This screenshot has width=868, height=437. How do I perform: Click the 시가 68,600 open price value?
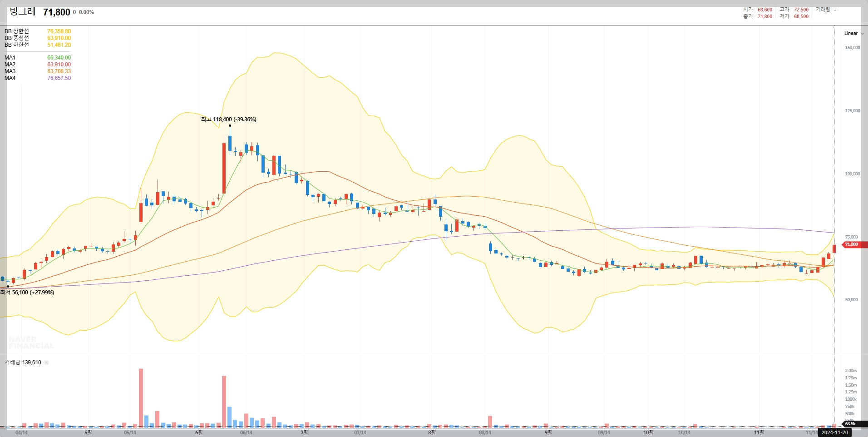765,10
